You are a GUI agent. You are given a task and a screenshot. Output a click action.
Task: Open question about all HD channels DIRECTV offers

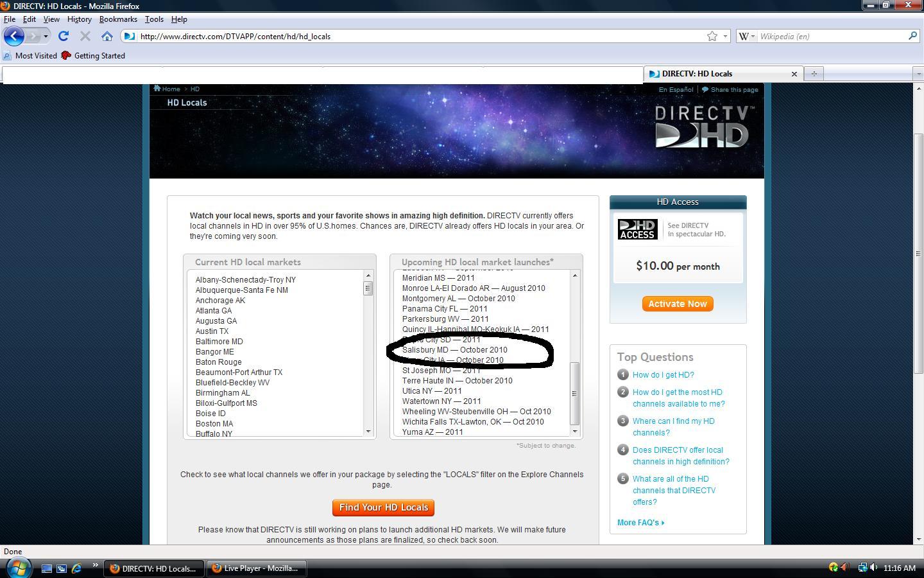(x=674, y=491)
